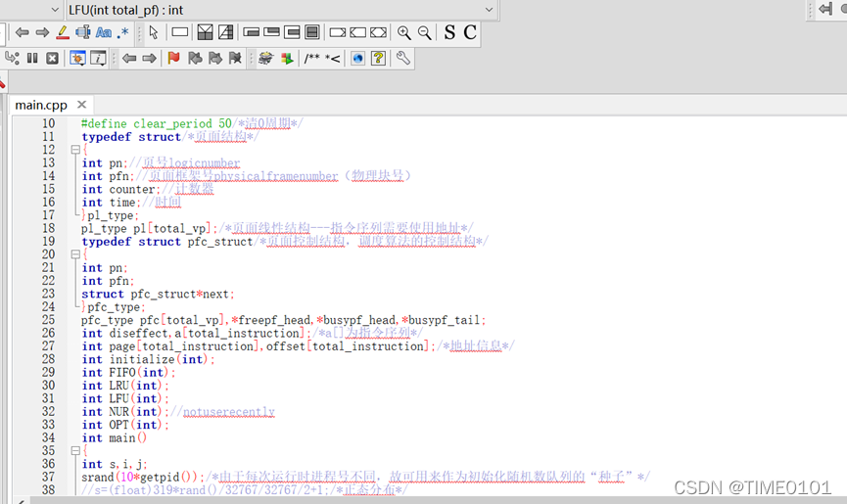The height and width of the screenshot is (504, 847).
Task: Click the S toolbar button
Action: click(450, 32)
